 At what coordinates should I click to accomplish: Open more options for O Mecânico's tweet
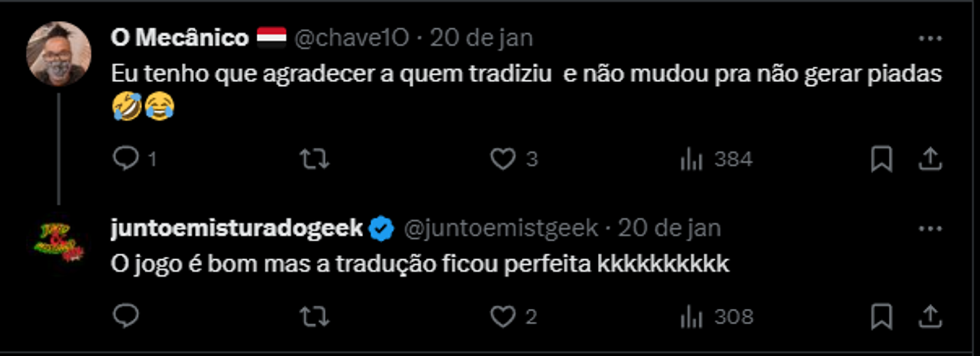point(930,39)
